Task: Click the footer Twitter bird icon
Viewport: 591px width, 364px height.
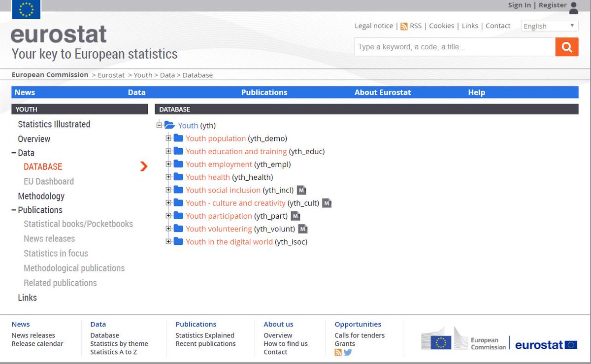Action: (348, 352)
